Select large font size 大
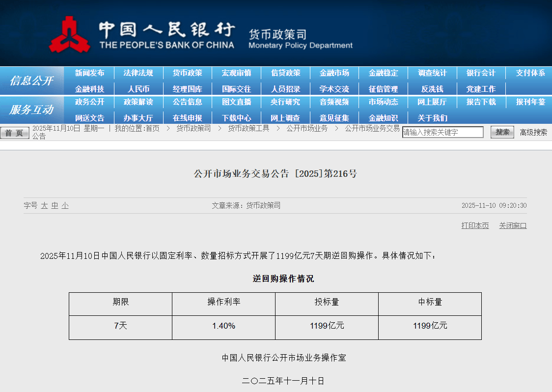The height and width of the screenshot is (392, 552). pyautogui.click(x=44, y=206)
